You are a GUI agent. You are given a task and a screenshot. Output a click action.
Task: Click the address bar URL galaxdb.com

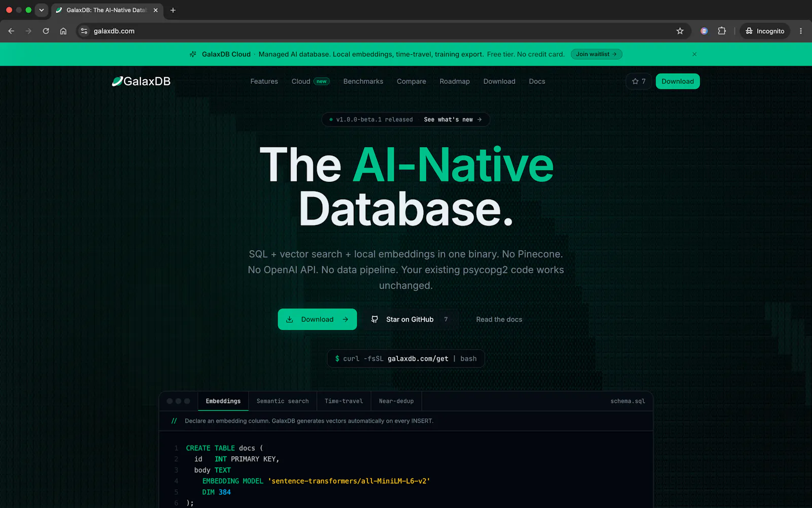pos(114,31)
